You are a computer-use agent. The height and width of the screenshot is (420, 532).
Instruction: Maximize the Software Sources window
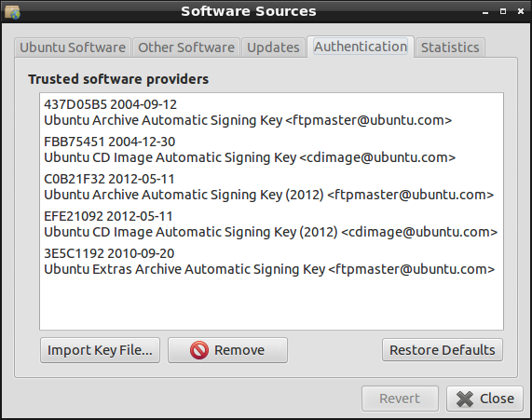tap(503, 11)
